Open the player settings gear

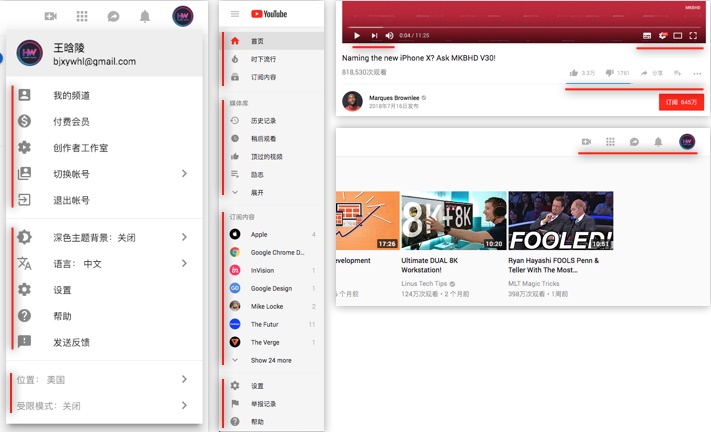click(x=662, y=35)
